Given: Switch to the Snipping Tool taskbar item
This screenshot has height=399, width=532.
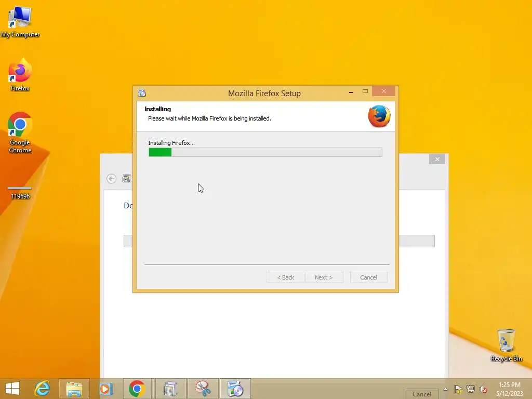Looking at the screenshot, I should tap(203, 389).
